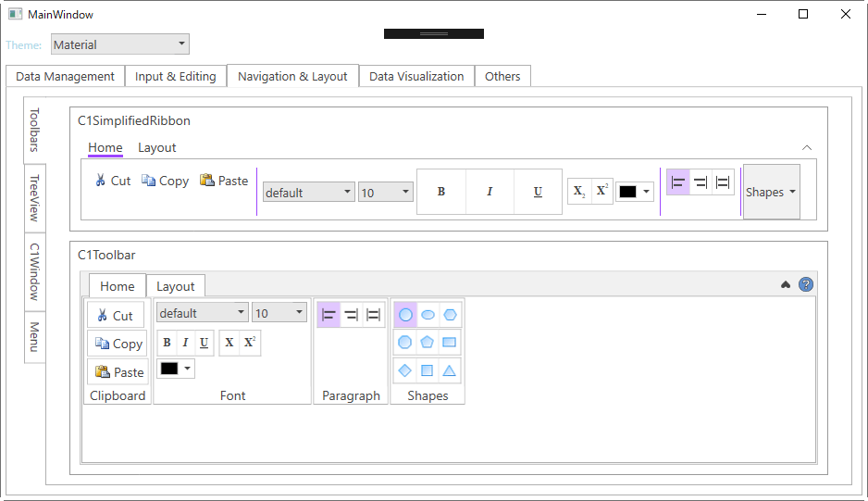Click Superscript in the C1SimplifiedRibbon
The width and height of the screenshot is (868, 501).
601,192
